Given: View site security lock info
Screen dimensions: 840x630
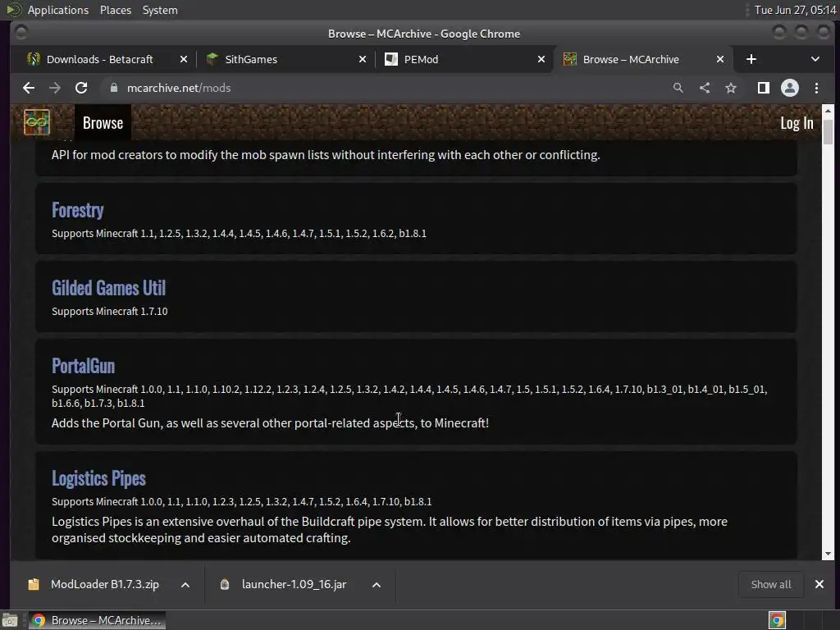Looking at the screenshot, I should point(113,88).
